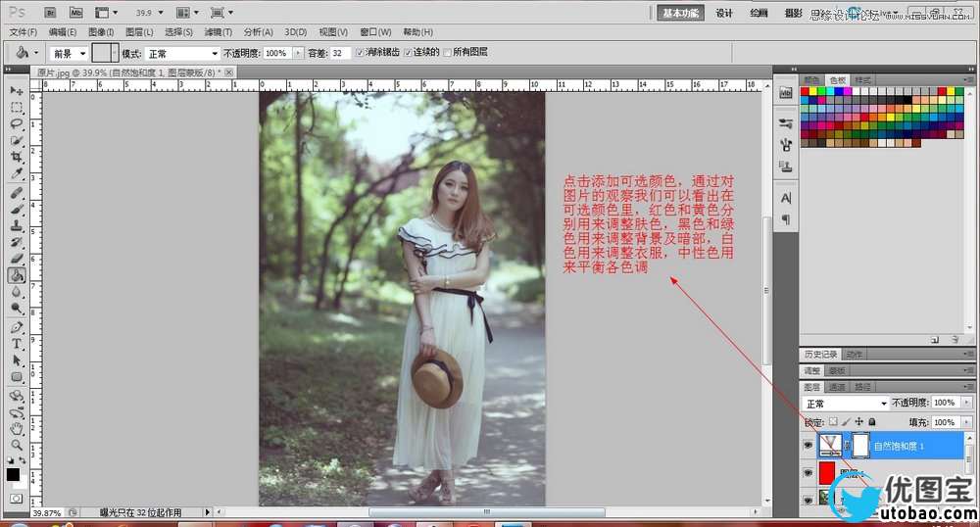Select the Crop tool
Image resolution: width=980 pixels, height=527 pixels.
click(17, 157)
